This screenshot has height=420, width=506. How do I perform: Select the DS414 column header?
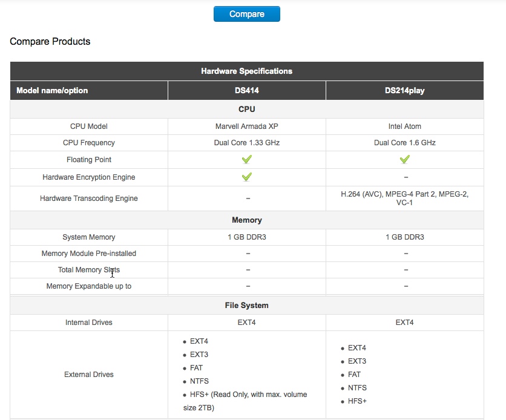click(246, 90)
